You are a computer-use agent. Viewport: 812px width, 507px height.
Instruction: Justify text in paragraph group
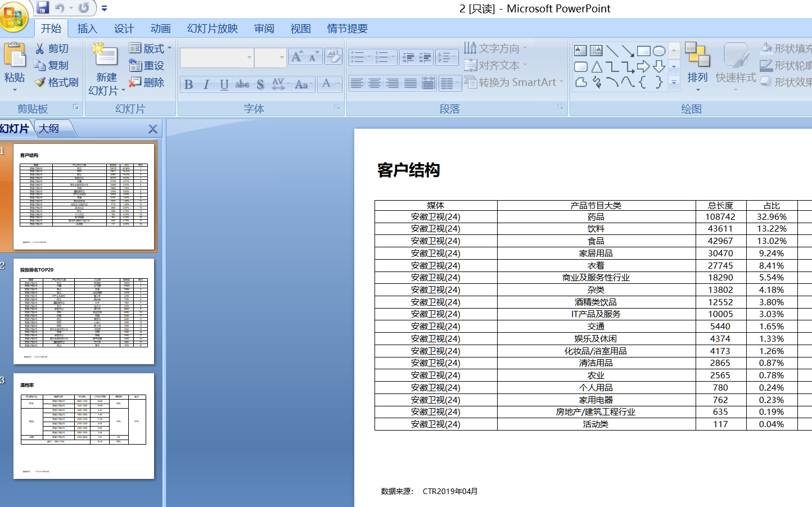410,84
